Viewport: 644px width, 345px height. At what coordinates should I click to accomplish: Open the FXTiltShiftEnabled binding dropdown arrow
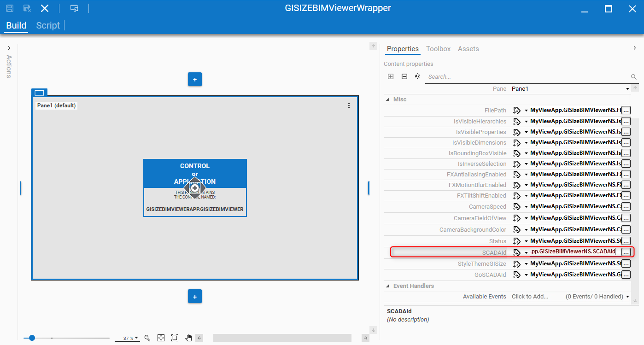(x=526, y=196)
